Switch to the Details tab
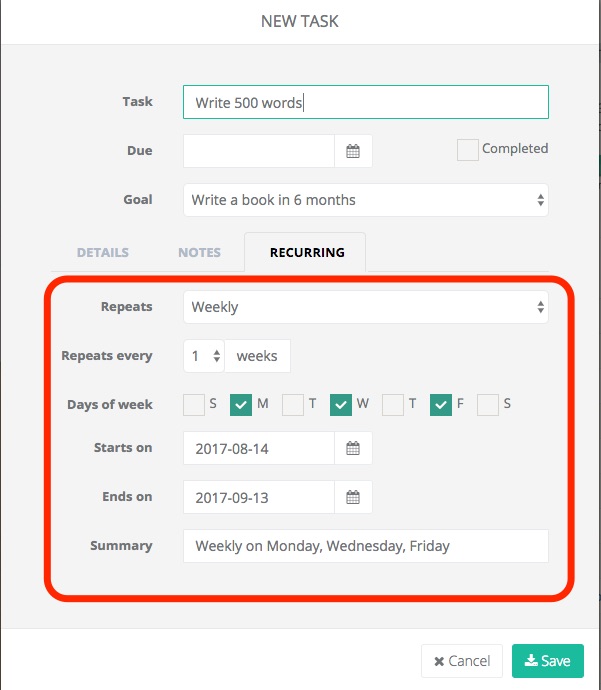The width and height of the screenshot is (601, 690). point(102,253)
